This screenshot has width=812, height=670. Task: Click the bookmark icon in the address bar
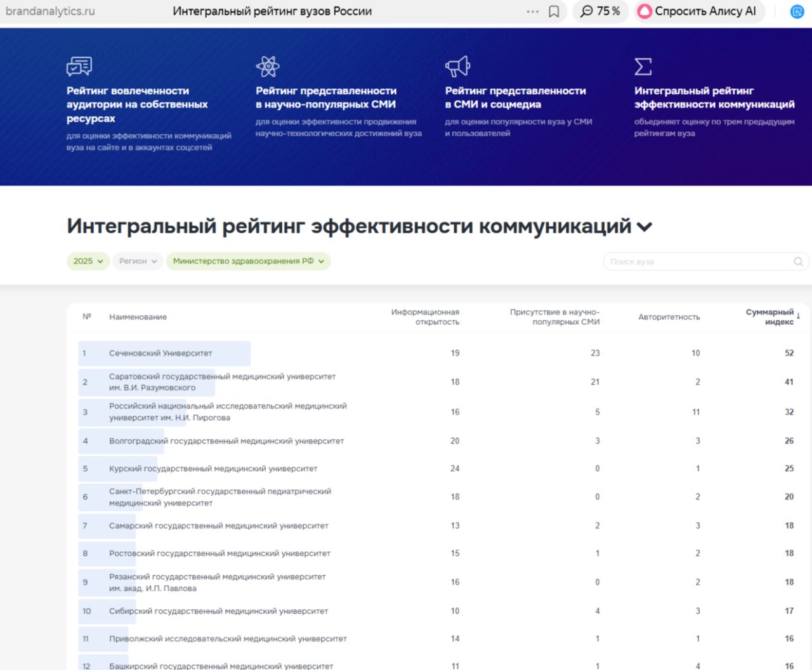point(554,11)
